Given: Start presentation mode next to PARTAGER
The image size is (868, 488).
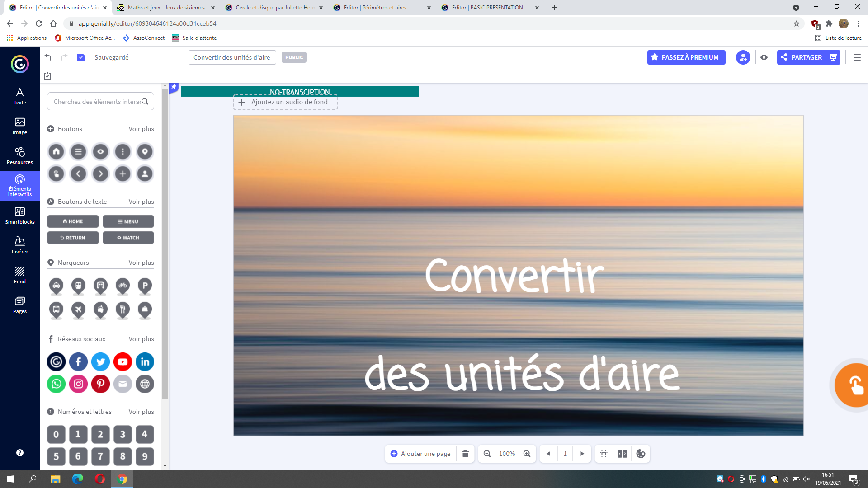Looking at the screenshot, I should pyautogui.click(x=833, y=57).
